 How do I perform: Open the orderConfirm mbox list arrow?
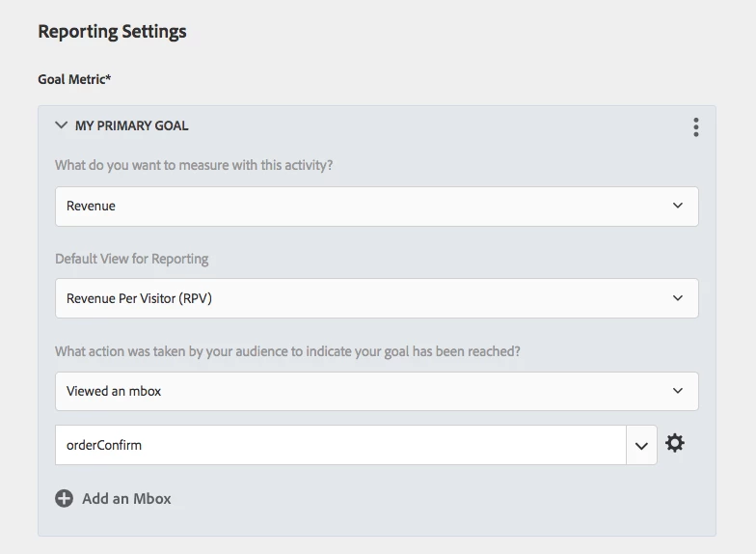(x=641, y=446)
